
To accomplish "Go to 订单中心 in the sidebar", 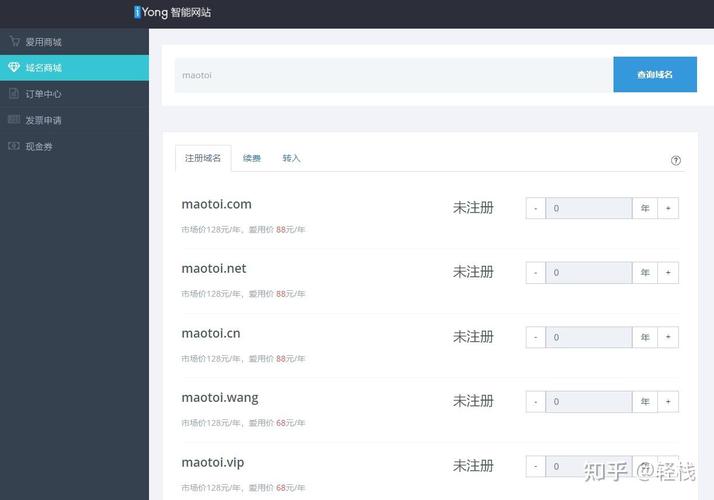I will tap(74, 94).
